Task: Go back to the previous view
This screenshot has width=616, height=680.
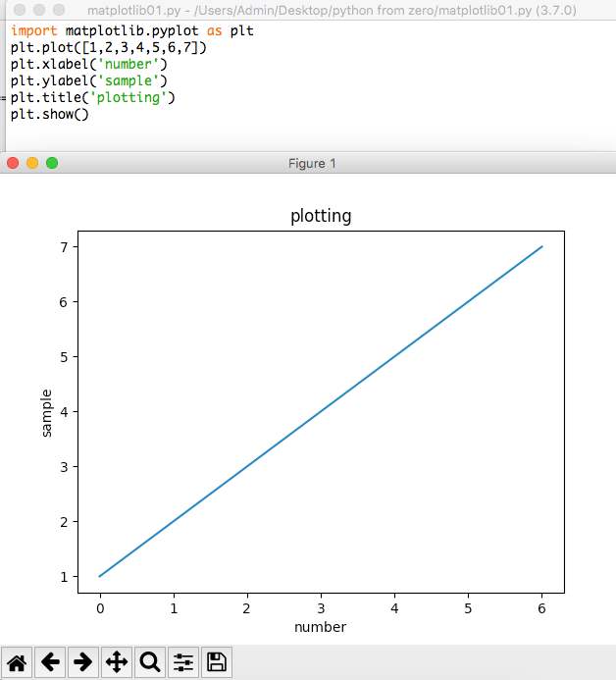Action: pos(51,662)
